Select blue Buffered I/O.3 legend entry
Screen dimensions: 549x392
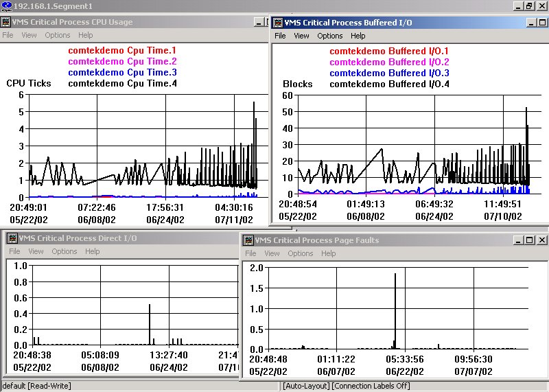(389, 73)
